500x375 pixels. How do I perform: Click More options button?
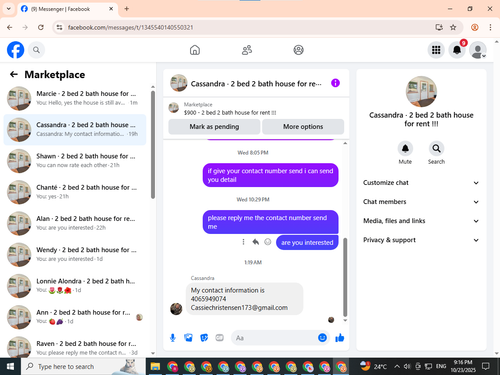point(303,127)
